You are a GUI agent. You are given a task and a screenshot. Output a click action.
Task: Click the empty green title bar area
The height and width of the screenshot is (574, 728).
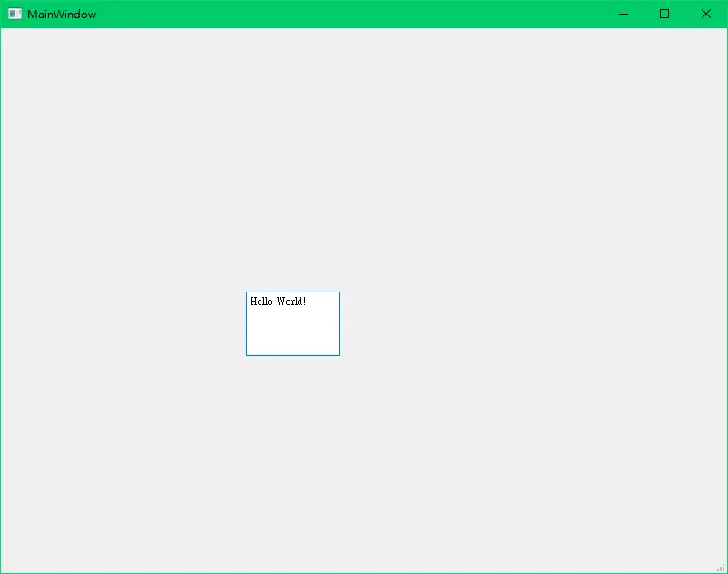[x=363, y=14]
